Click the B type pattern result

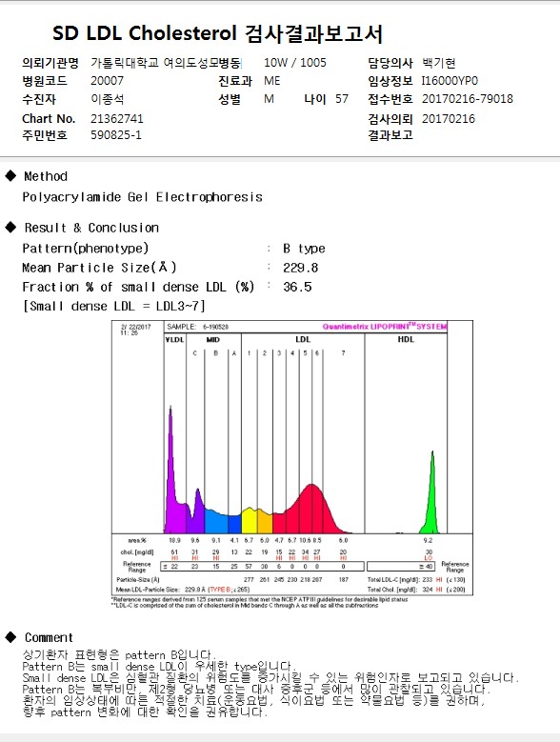point(304,249)
